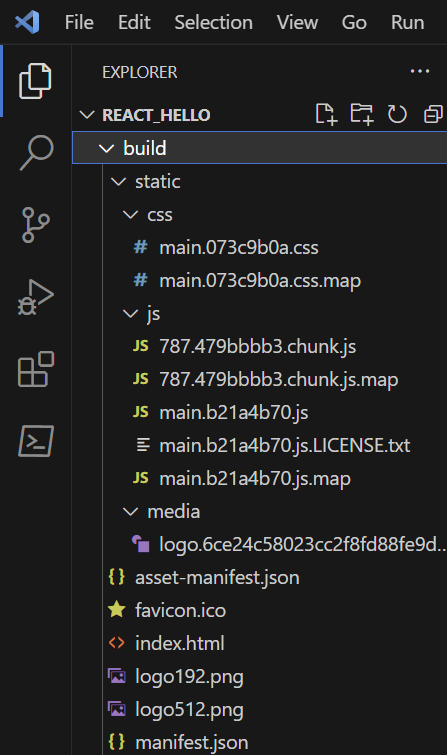Collapse the static folder chevron
Viewport: 447px width, 755px height.
118,182
